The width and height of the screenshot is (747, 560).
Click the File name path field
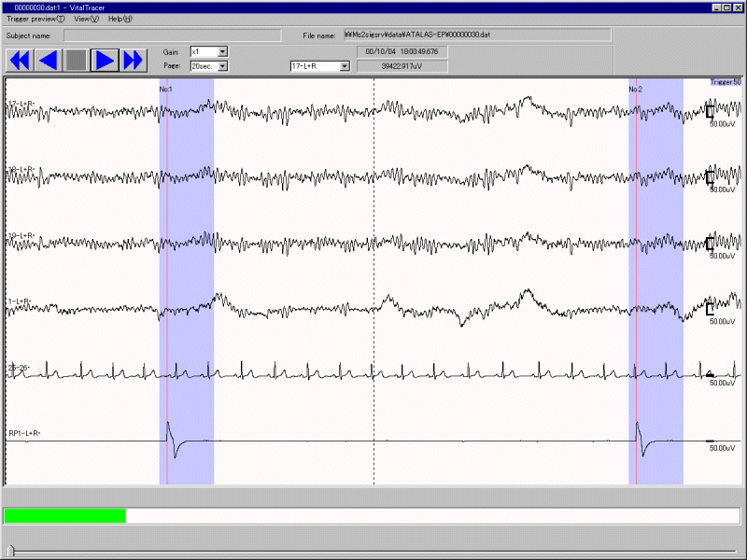pos(476,35)
